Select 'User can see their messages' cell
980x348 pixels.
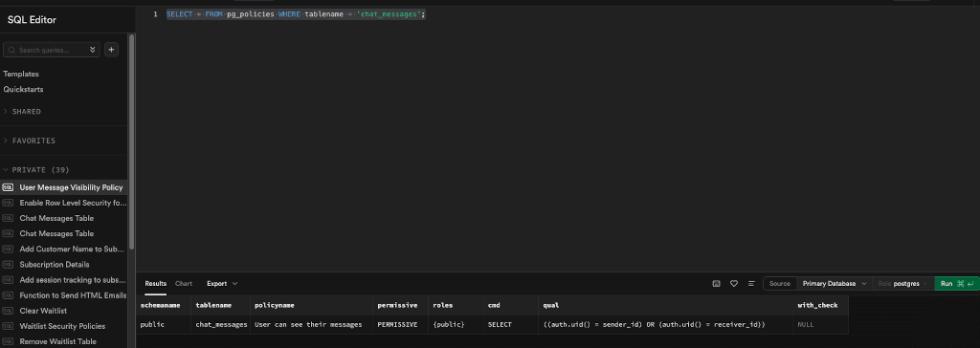pyautogui.click(x=311, y=325)
